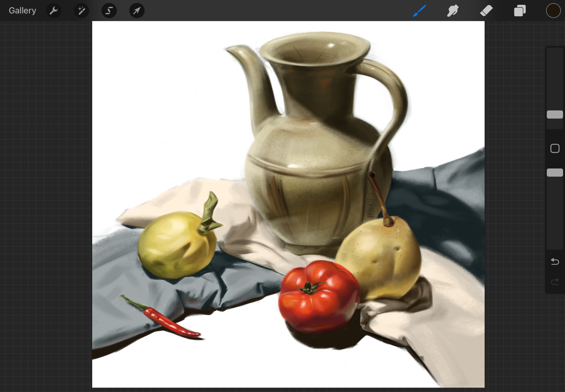Activate the Selection tool

[x=109, y=11]
